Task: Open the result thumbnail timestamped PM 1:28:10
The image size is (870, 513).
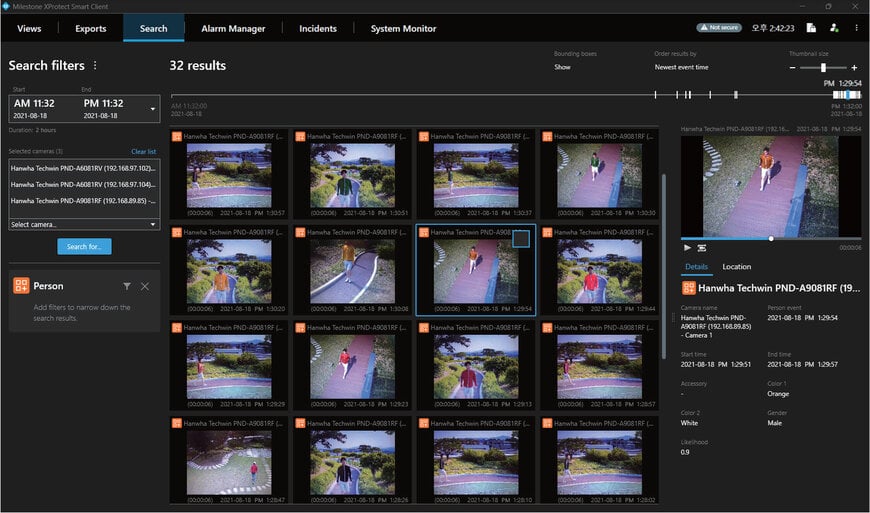Action: pyautogui.click(x=476, y=463)
